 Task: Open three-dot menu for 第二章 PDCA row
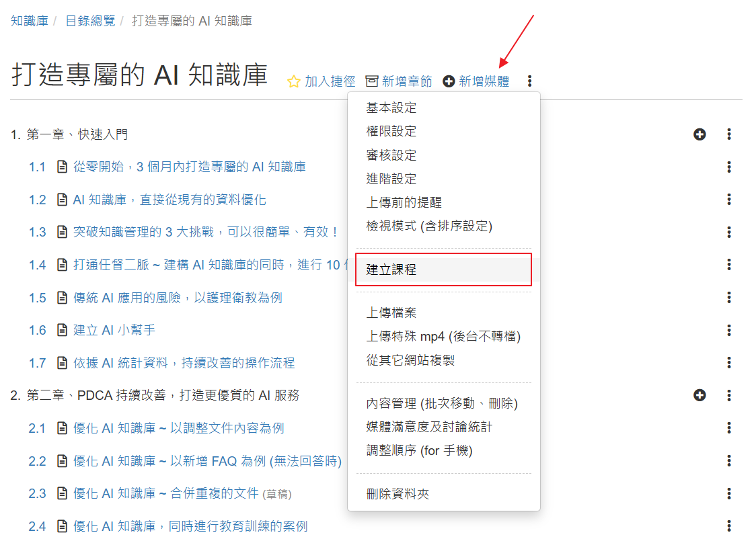[x=729, y=395]
